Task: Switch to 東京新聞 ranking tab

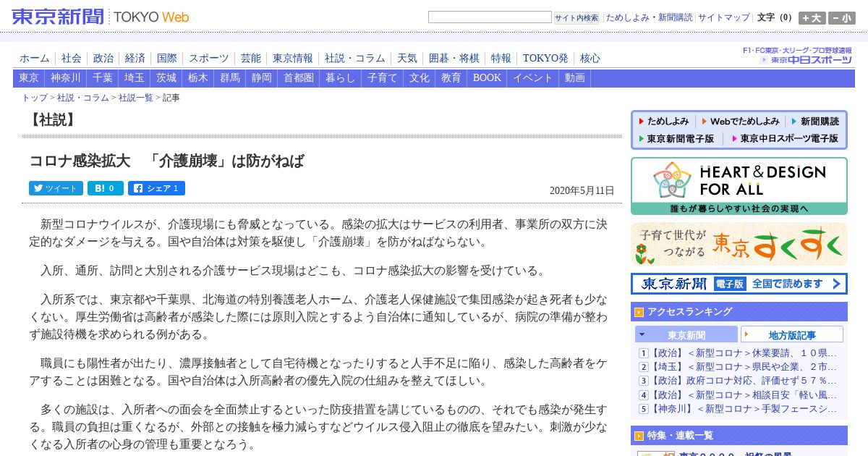Action: click(686, 334)
